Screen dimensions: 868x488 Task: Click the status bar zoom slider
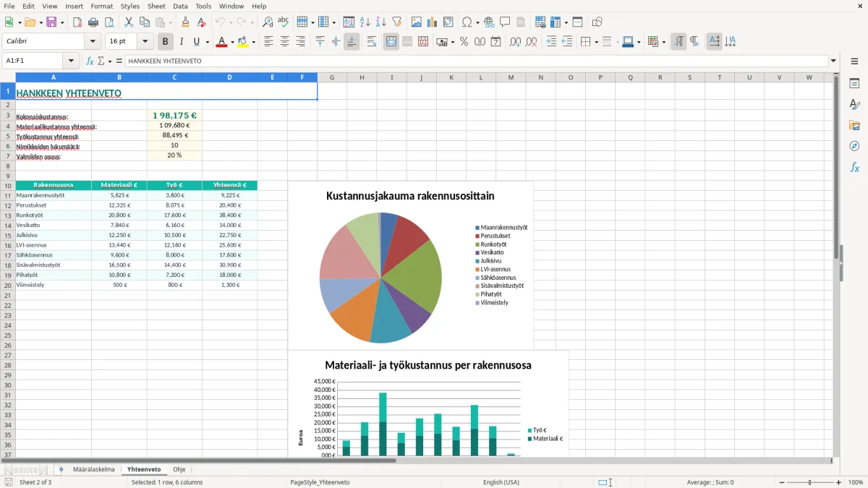click(810, 482)
